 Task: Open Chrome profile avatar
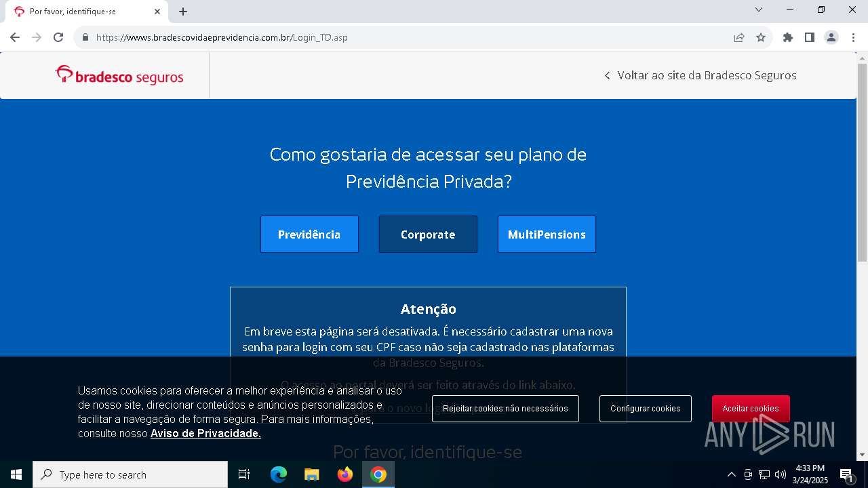tap(831, 37)
